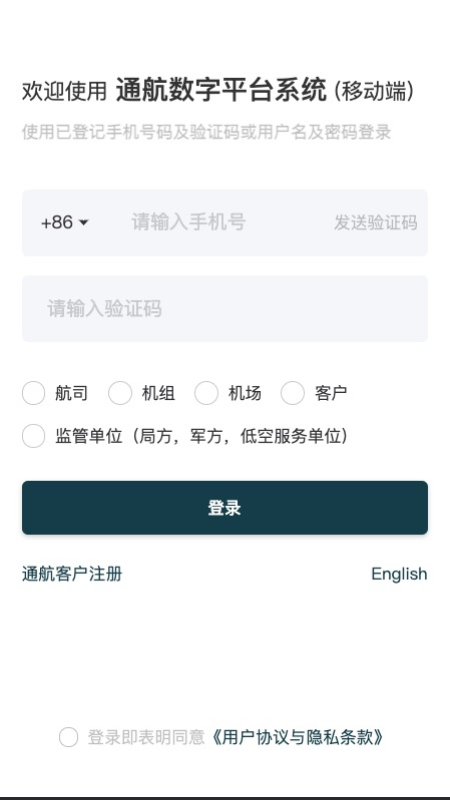Switch language via the English link
450x800 pixels.
coord(399,574)
